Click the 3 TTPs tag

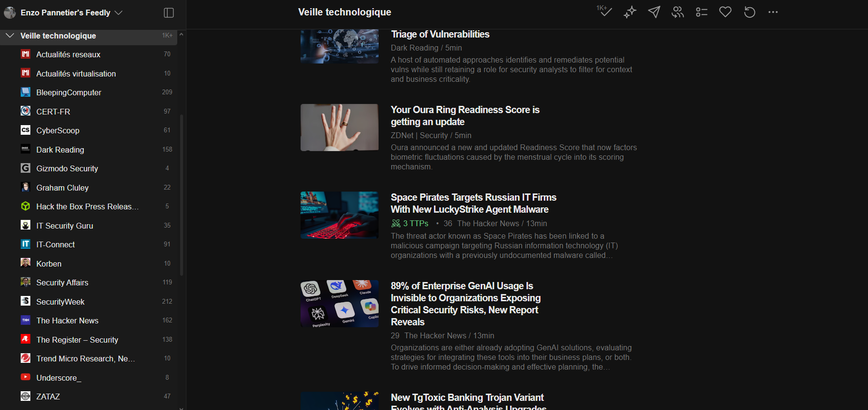click(x=410, y=223)
